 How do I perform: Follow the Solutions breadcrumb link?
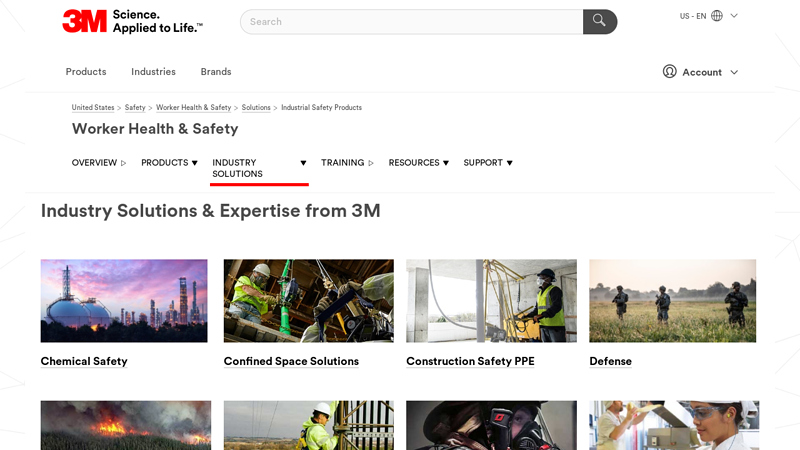click(x=256, y=108)
